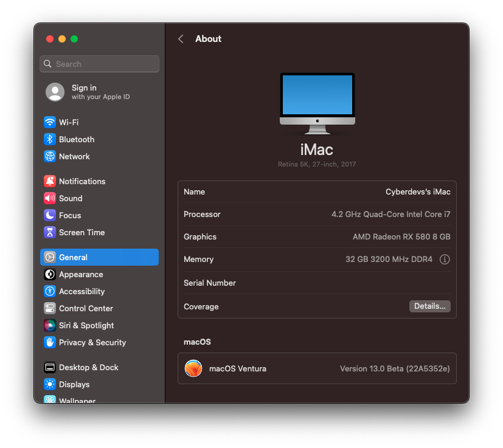Click the Coverage row label

pos(201,306)
